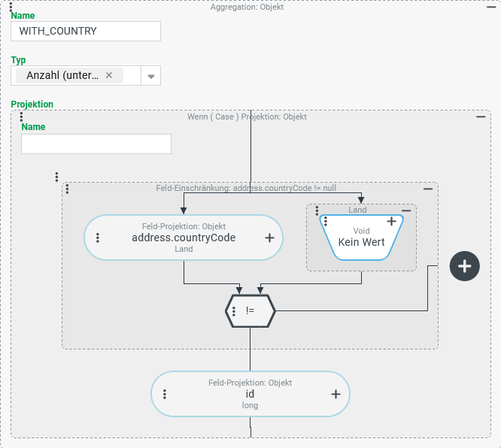The width and height of the screenshot is (501, 448).
Task: Click dots handle on != operator node
Action: tap(235, 310)
